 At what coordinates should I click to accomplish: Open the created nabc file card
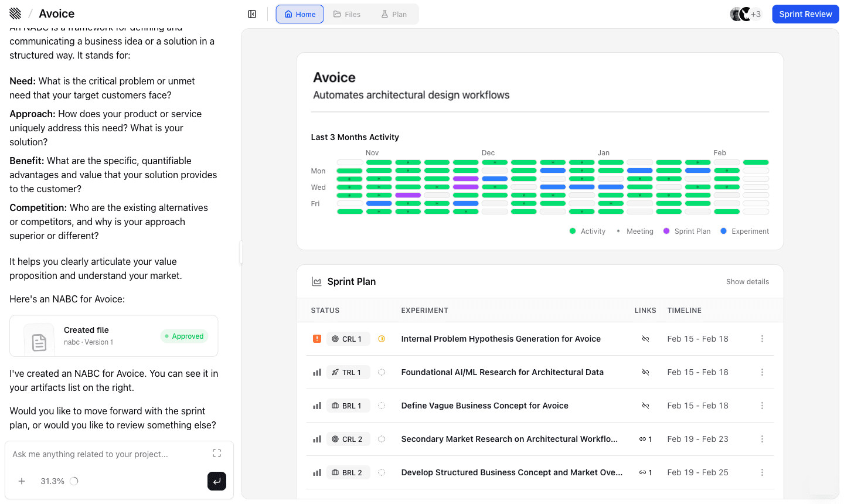pos(114,336)
